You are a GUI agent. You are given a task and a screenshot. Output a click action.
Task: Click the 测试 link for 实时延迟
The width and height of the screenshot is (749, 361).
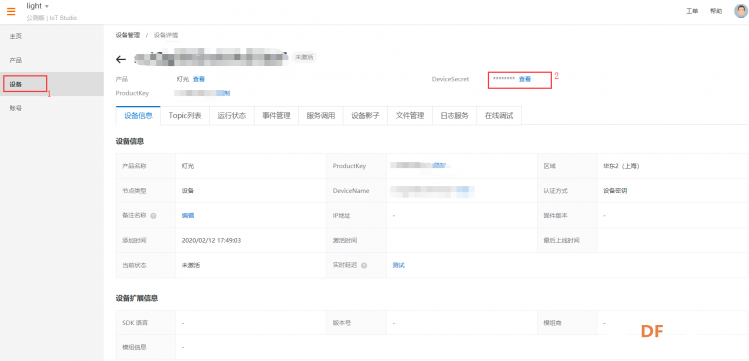[x=398, y=265]
